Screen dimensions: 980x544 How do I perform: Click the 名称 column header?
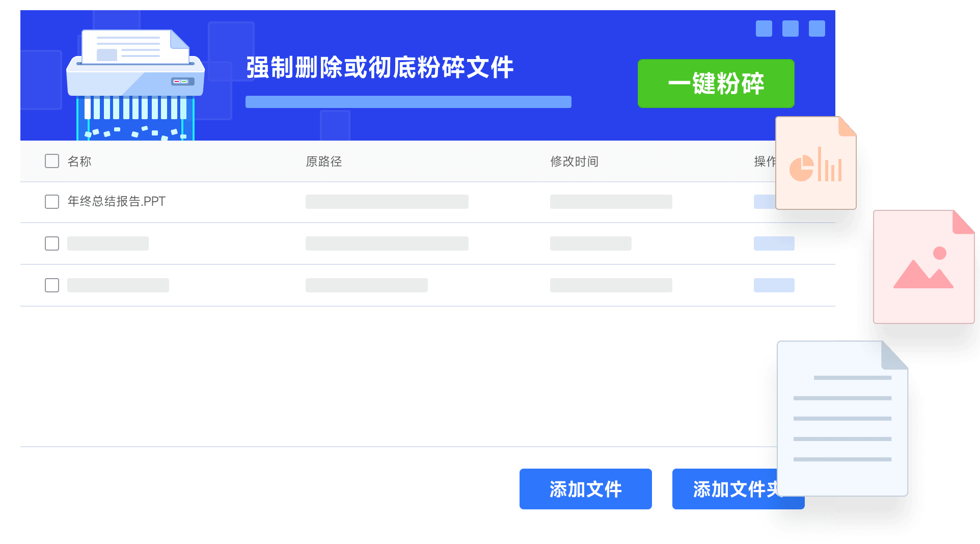pyautogui.click(x=79, y=161)
